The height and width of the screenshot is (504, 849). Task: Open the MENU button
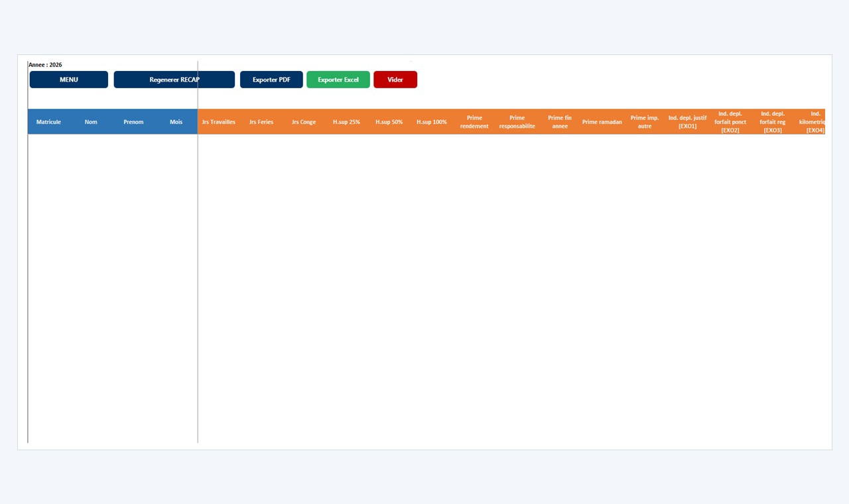(x=69, y=80)
